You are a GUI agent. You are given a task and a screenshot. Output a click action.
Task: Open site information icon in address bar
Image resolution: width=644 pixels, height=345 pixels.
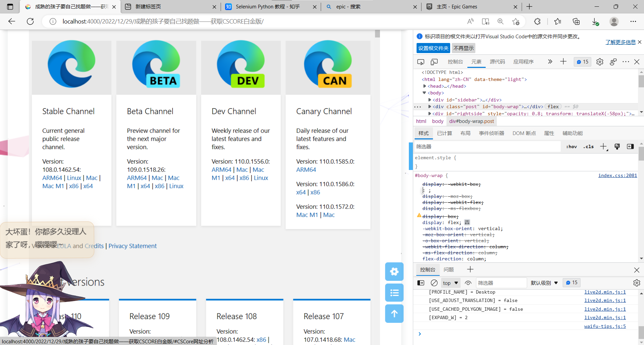[x=53, y=21]
